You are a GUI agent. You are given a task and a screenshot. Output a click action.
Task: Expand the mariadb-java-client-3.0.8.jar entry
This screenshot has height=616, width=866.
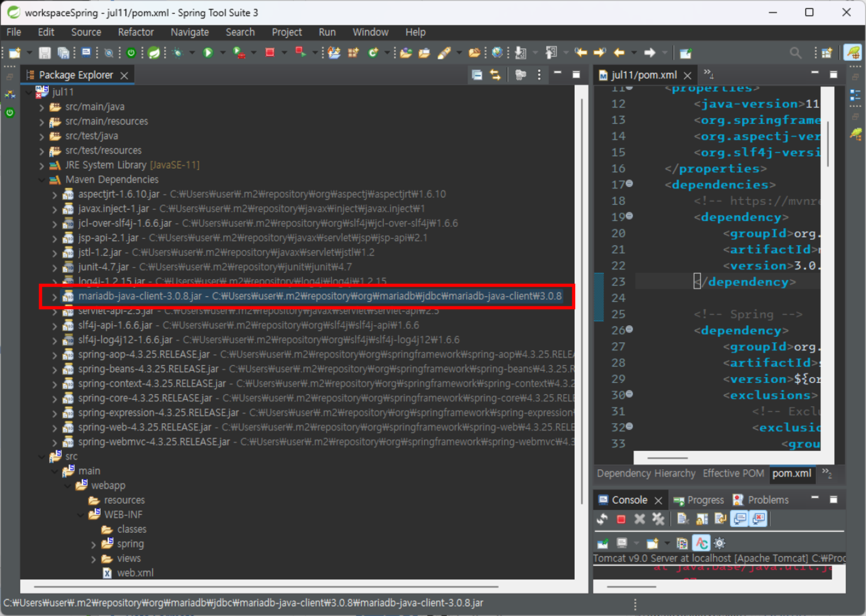[54, 297]
